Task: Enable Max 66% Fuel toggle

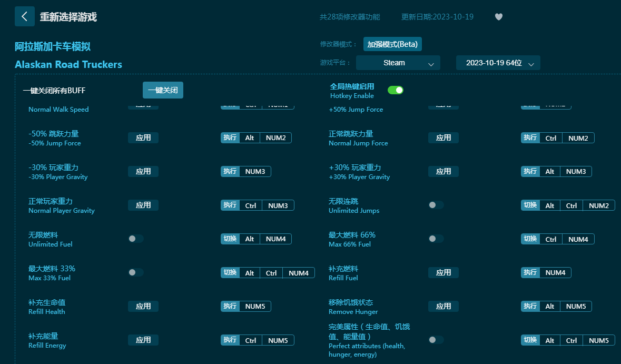Action: (436, 239)
